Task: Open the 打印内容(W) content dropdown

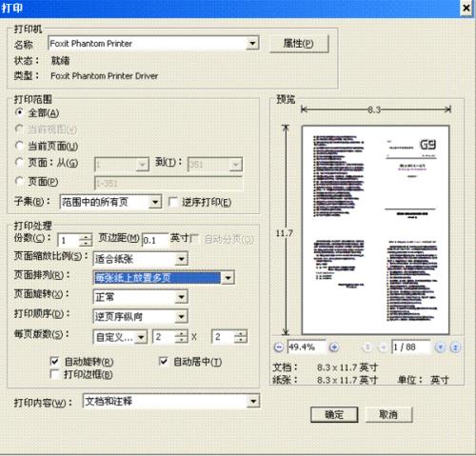Action: pyautogui.click(x=253, y=401)
